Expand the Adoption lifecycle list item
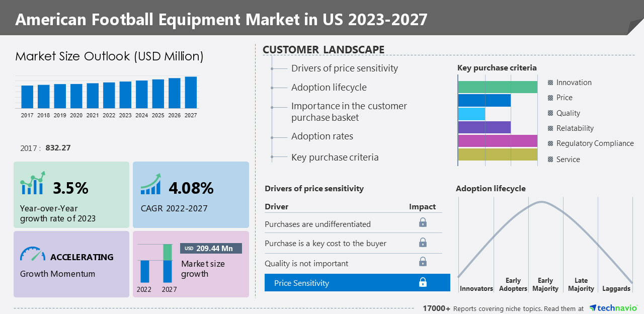Screen dimensions: 644x314 [329, 88]
